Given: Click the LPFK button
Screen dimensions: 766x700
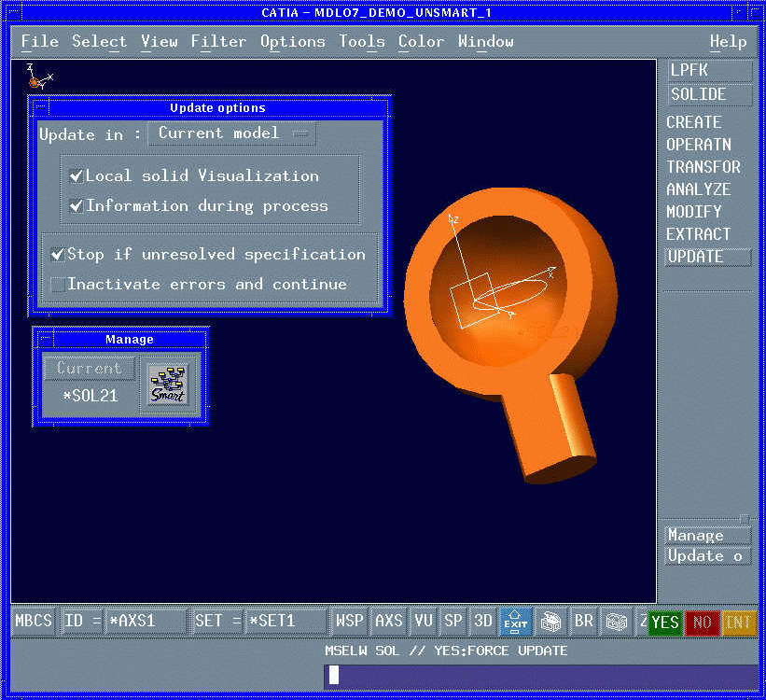Looking at the screenshot, I should click(710, 70).
